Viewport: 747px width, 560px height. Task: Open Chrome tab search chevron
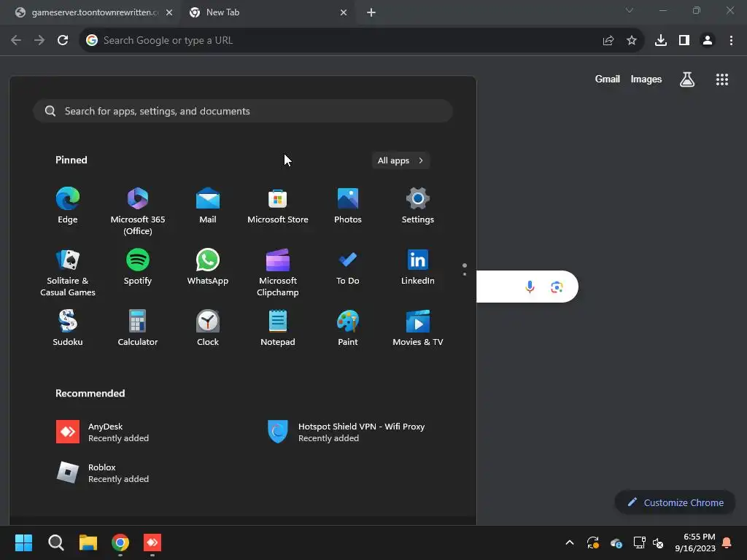(x=630, y=10)
